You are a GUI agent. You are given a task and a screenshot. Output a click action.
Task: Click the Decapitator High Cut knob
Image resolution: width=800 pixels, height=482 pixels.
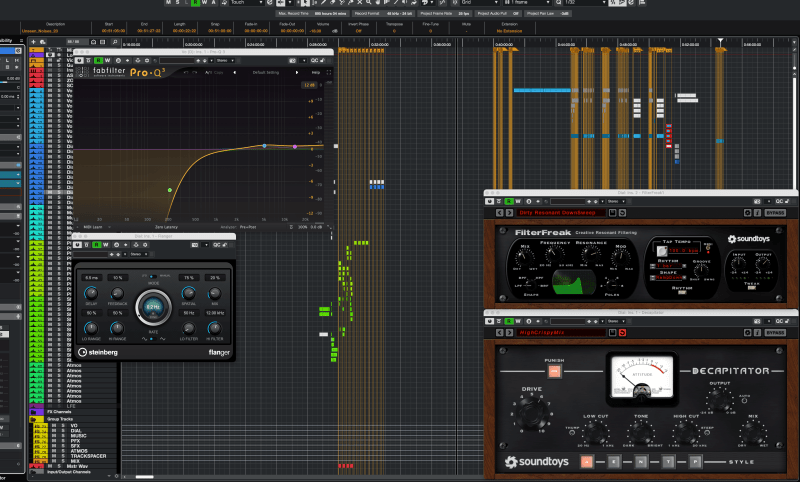point(686,433)
